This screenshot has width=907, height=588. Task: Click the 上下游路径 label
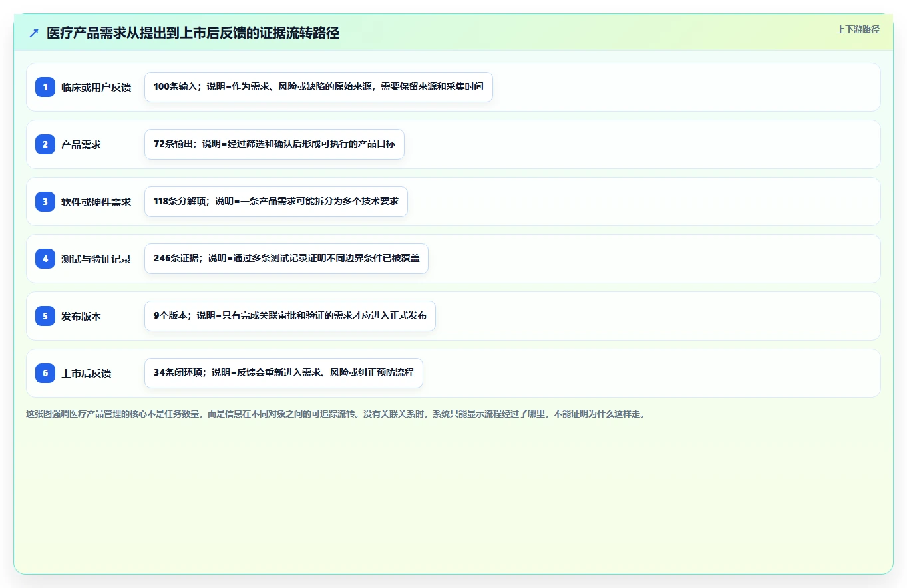point(858,29)
